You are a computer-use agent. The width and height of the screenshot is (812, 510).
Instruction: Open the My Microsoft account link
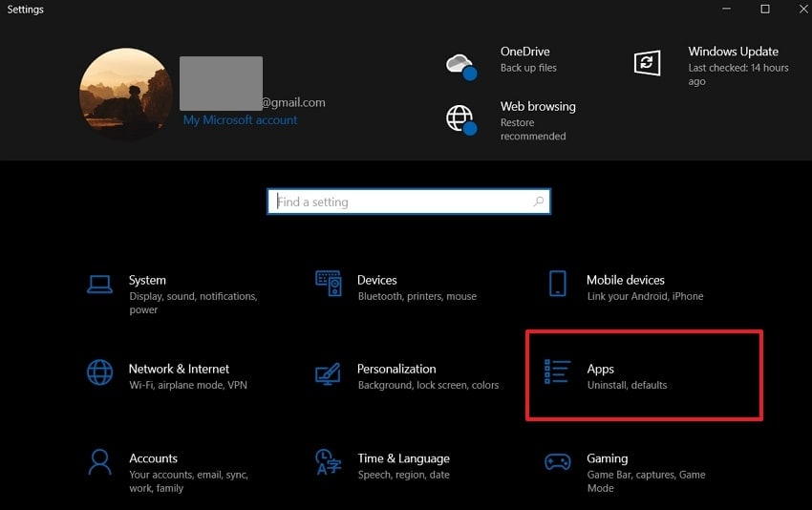241,120
